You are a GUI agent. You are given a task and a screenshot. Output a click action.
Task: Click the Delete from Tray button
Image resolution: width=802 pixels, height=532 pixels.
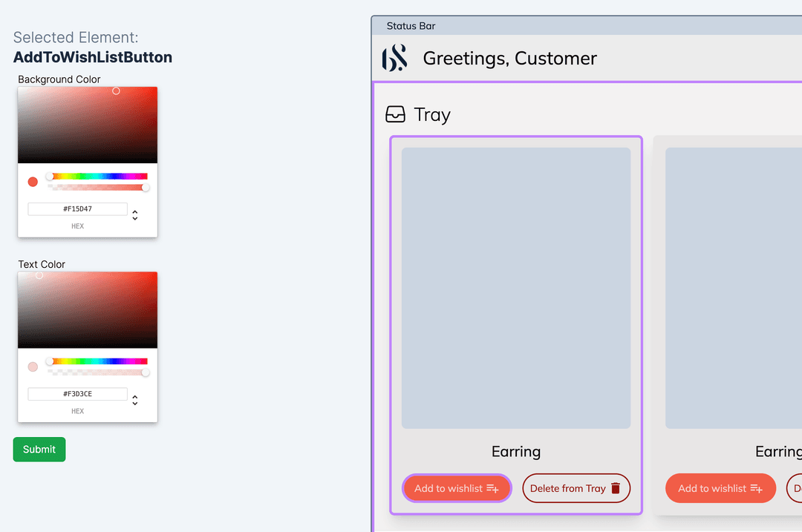pyautogui.click(x=576, y=487)
